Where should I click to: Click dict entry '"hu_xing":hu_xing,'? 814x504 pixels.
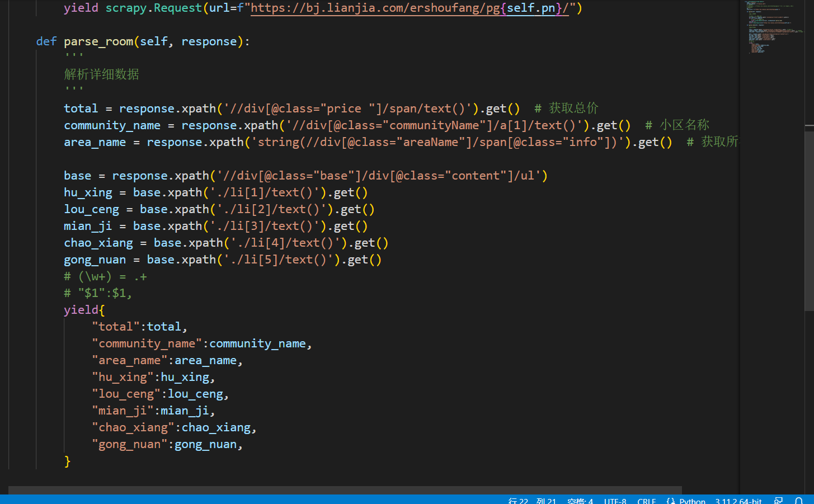coord(153,377)
